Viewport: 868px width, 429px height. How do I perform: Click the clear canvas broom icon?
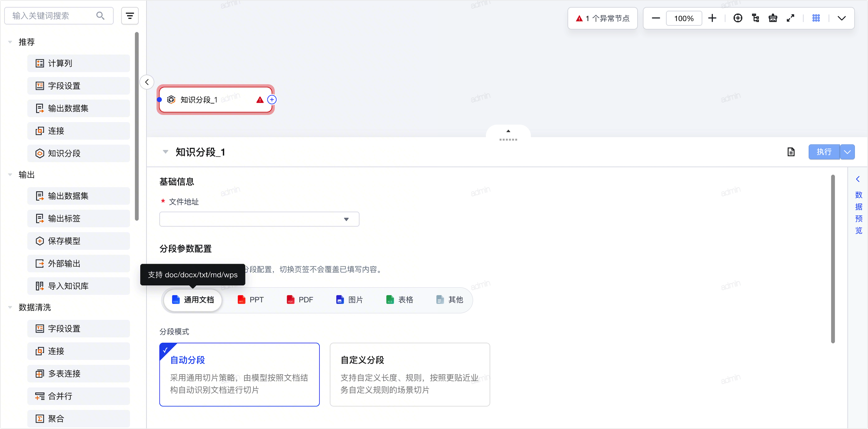(x=773, y=18)
